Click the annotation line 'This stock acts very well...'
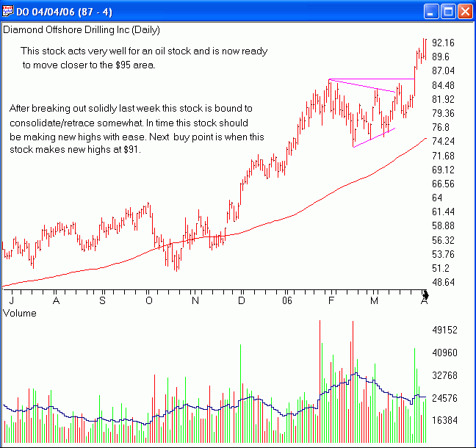 (144, 51)
